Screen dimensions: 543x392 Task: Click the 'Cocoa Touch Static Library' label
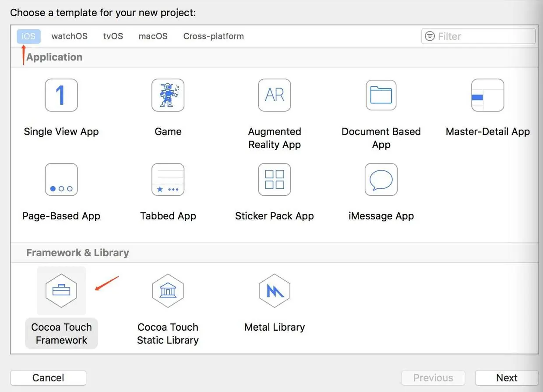(168, 333)
